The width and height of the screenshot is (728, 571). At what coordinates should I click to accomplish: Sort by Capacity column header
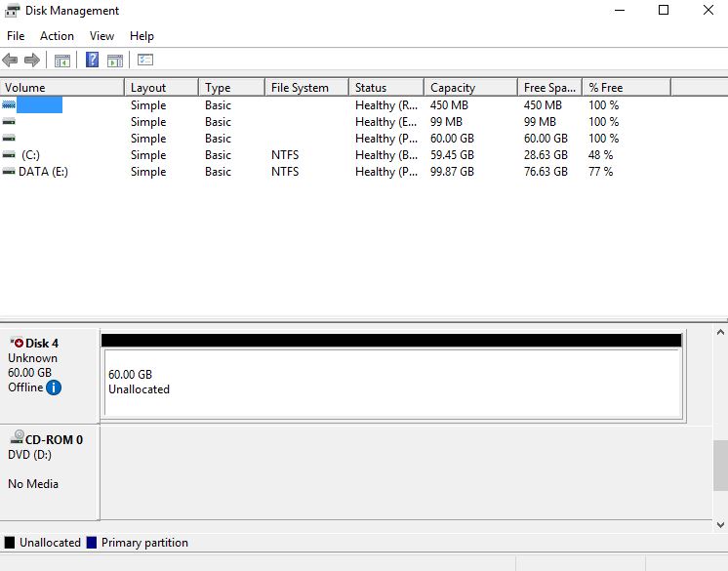tap(470, 87)
